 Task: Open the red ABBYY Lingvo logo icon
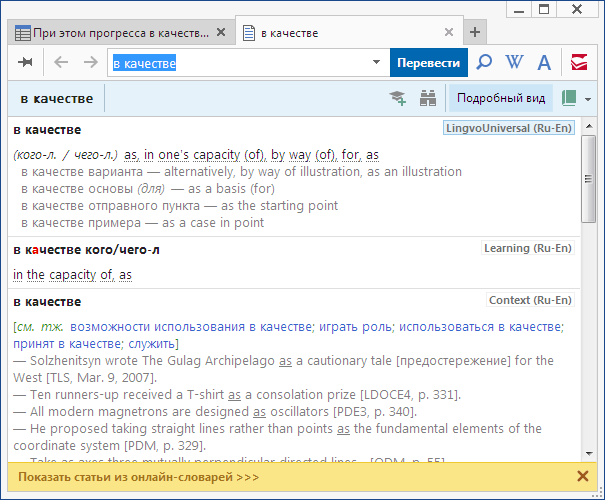pos(579,63)
